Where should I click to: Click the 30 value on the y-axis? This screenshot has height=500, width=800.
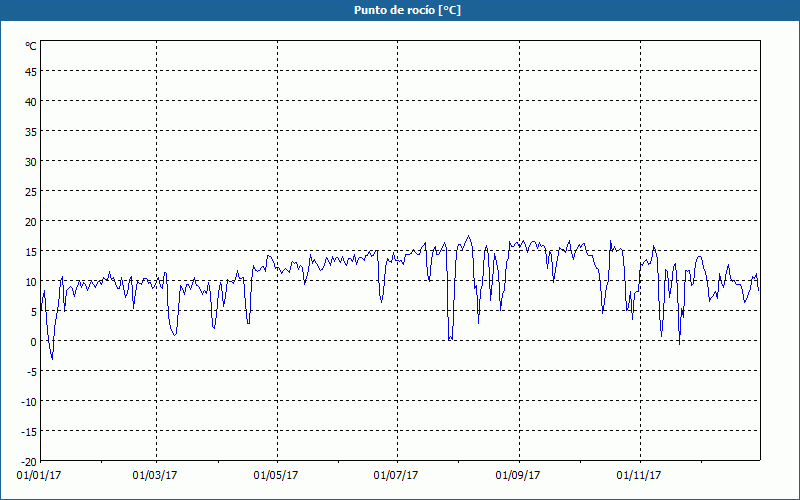tap(31, 162)
